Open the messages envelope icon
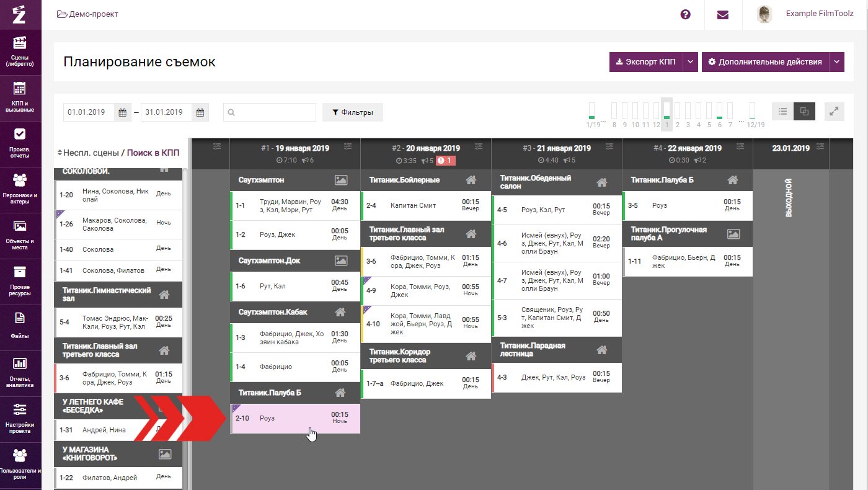Image resolution: width=868 pixels, height=490 pixels. click(722, 14)
